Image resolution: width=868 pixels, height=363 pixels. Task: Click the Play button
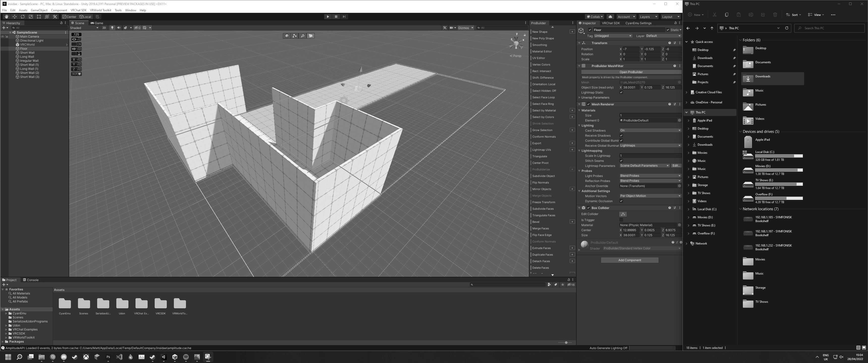click(x=328, y=16)
